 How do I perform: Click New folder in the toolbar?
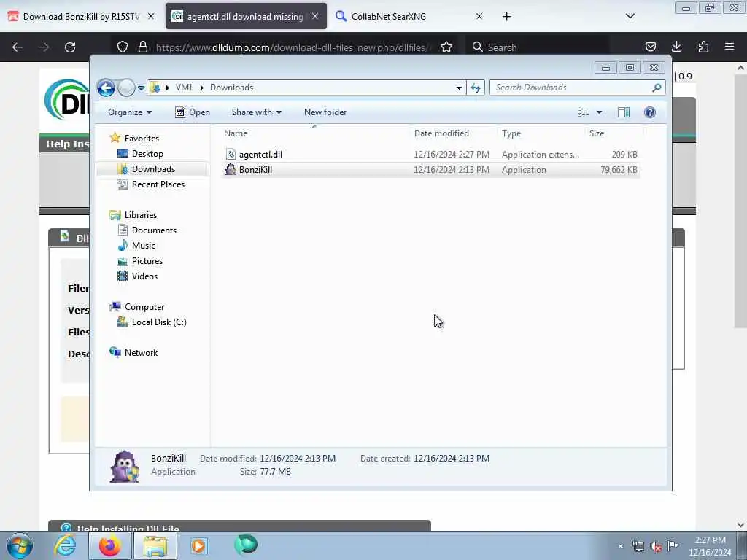pyautogui.click(x=325, y=112)
